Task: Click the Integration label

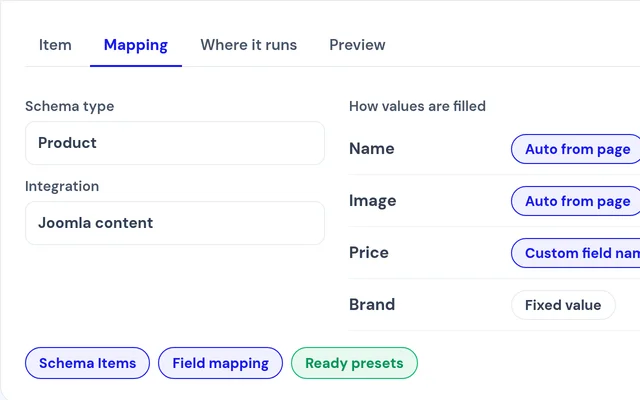Action: click(x=62, y=186)
